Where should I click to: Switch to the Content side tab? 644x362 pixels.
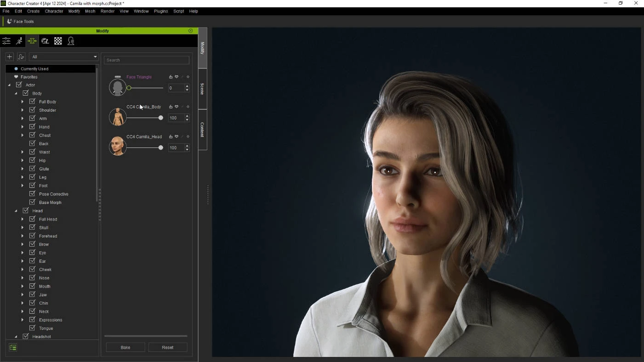click(202, 130)
